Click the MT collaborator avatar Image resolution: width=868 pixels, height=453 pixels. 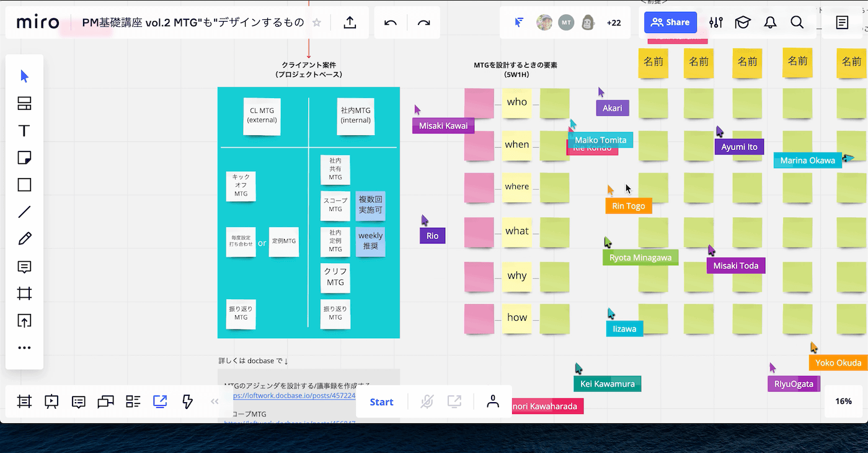566,22
